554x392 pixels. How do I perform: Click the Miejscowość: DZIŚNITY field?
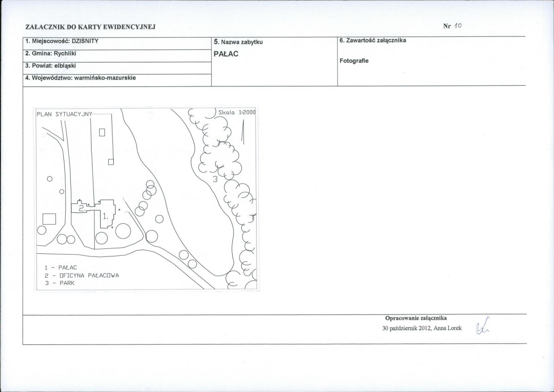(117, 43)
